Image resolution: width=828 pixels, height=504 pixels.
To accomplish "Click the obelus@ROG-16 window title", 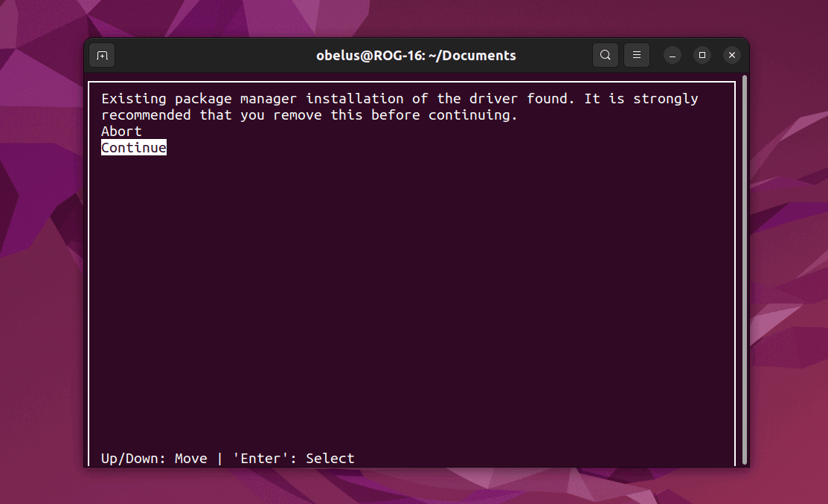I will (x=416, y=56).
